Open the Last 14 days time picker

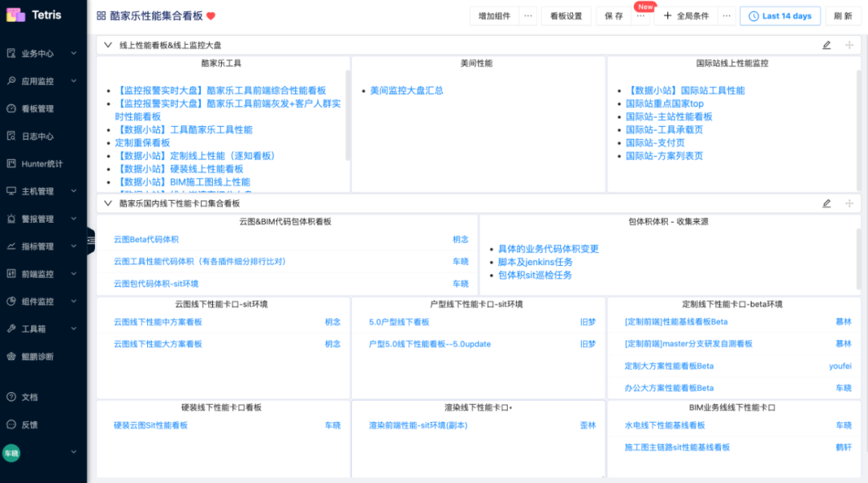780,16
